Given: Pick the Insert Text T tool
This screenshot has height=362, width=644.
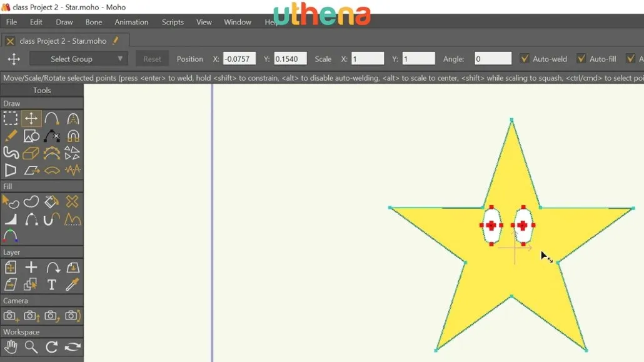Looking at the screenshot, I should coord(52,284).
